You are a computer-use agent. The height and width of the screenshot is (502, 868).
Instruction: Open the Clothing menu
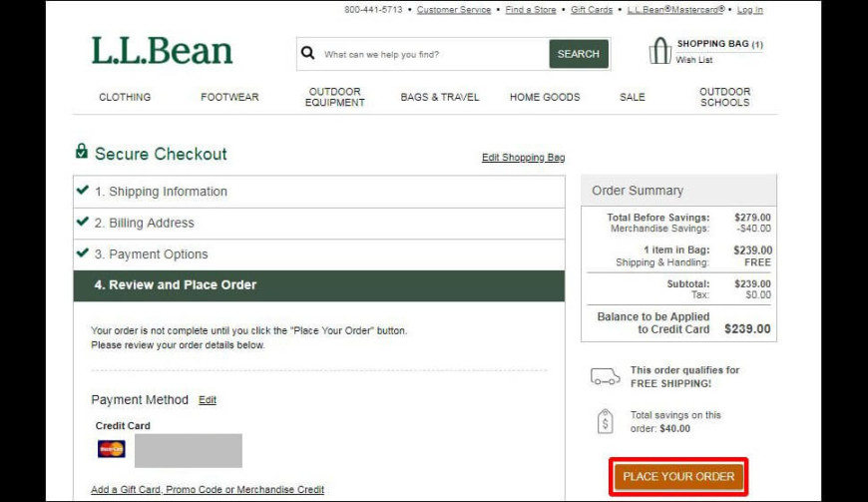[x=125, y=97]
